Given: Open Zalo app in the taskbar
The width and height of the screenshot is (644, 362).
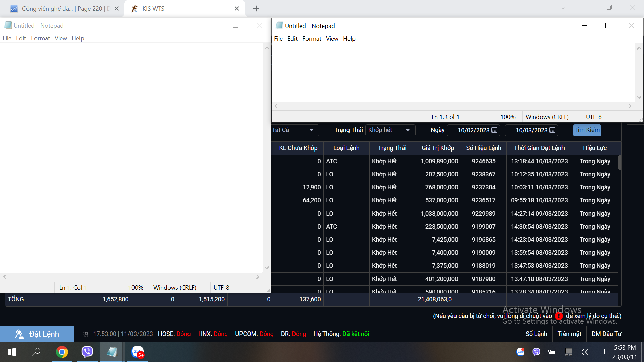Looking at the screenshot, I should coord(138,352).
